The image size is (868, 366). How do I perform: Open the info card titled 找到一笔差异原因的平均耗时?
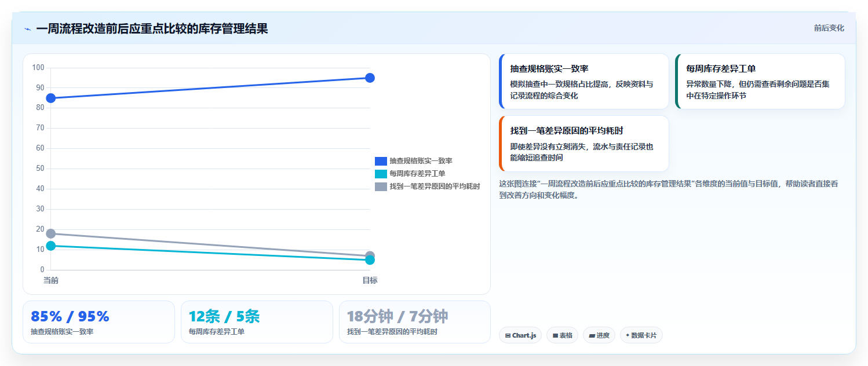pyautogui.click(x=584, y=144)
